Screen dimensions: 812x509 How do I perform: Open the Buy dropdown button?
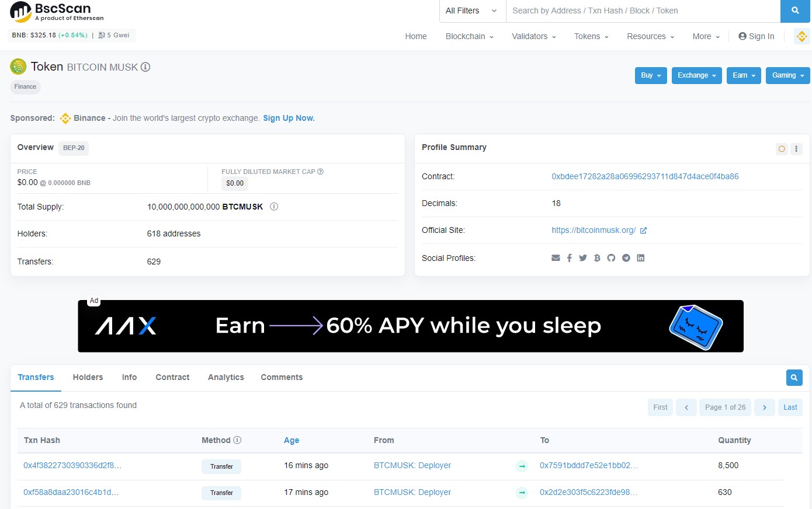[651, 75]
